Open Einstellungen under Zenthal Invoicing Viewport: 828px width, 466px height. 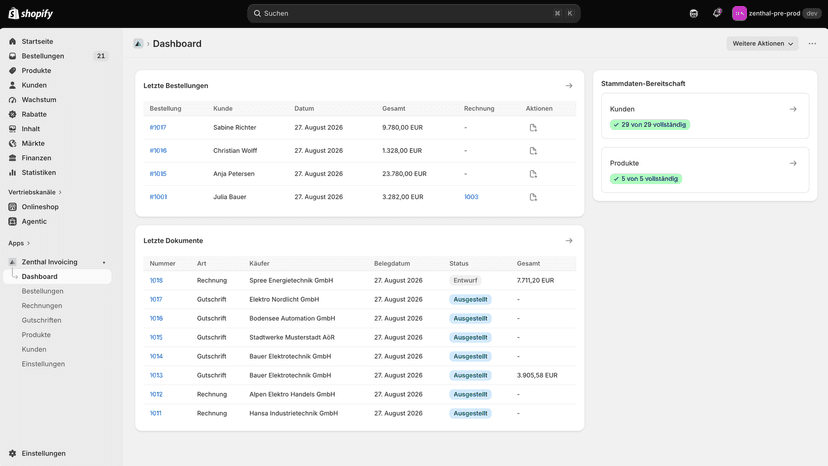click(x=43, y=364)
